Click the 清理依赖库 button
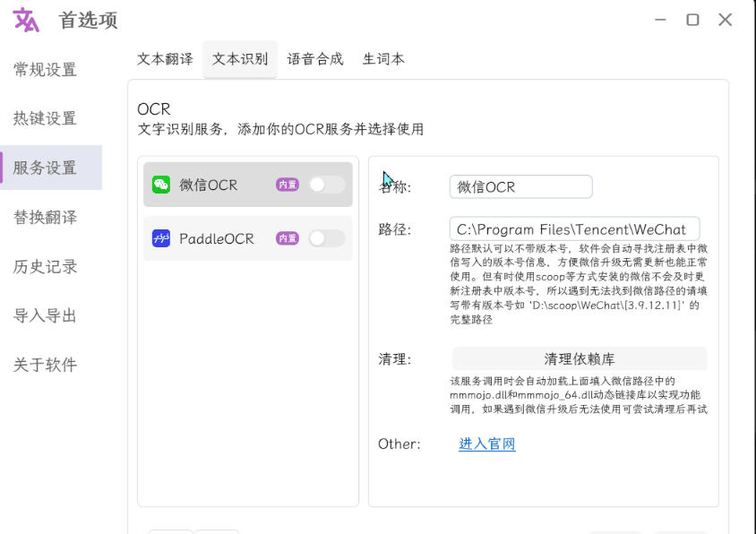Screen dimensions: 756x534 click(579, 359)
